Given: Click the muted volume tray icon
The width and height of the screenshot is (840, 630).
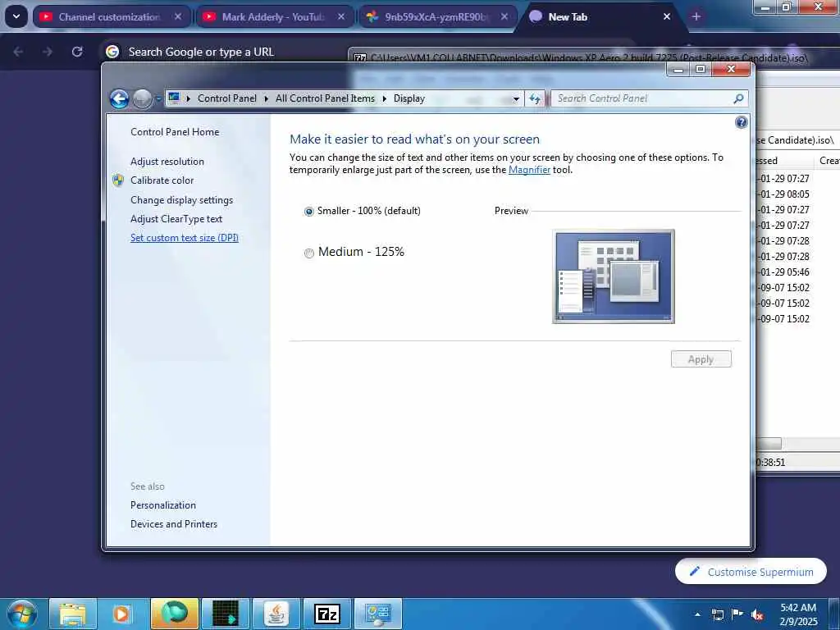Looking at the screenshot, I should [x=757, y=615].
